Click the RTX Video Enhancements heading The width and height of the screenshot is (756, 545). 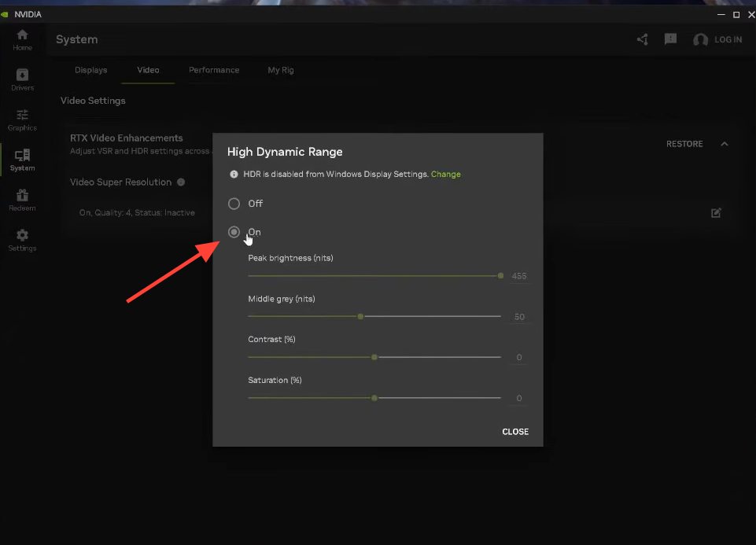(127, 138)
